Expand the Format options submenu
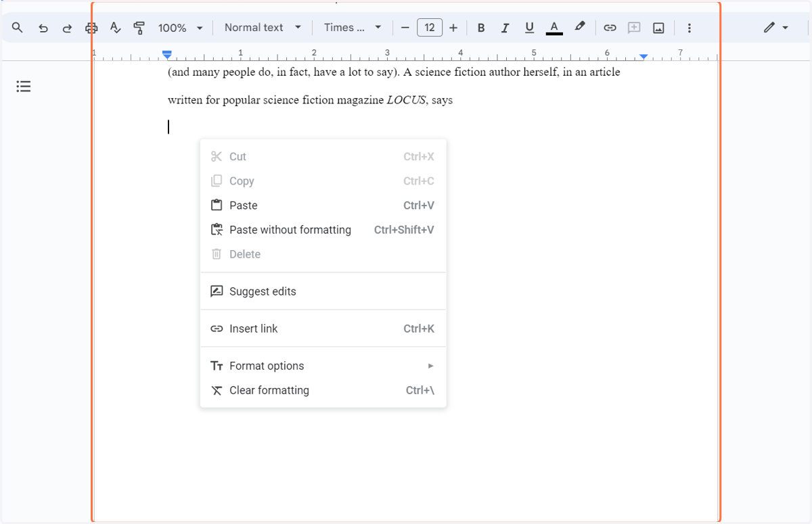The width and height of the screenshot is (812, 524). [x=323, y=366]
